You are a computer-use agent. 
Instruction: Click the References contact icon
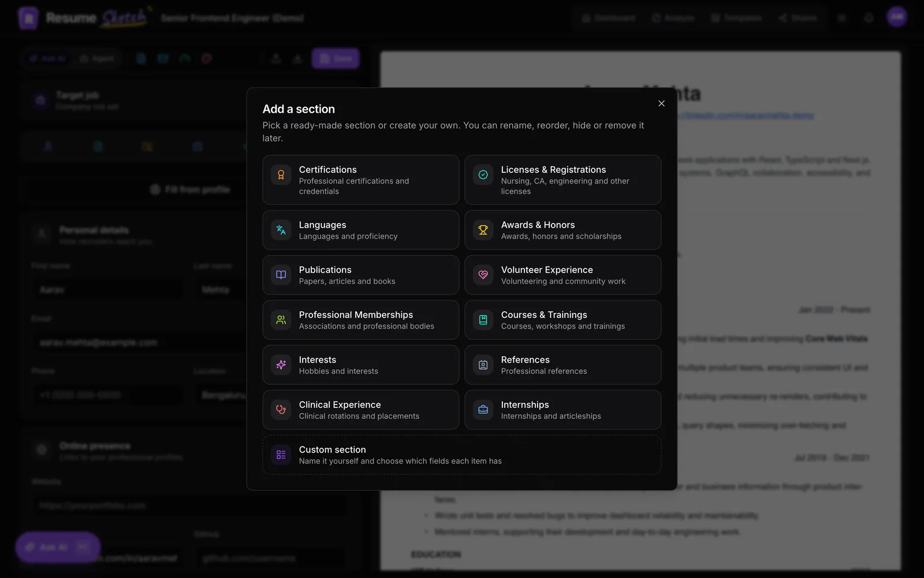[483, 365]
